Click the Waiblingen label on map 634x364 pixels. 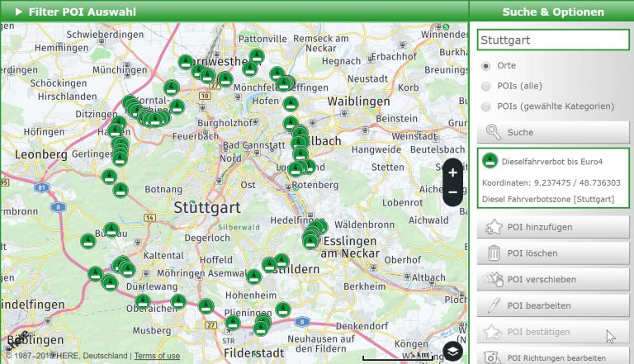(x=358, y=101)
